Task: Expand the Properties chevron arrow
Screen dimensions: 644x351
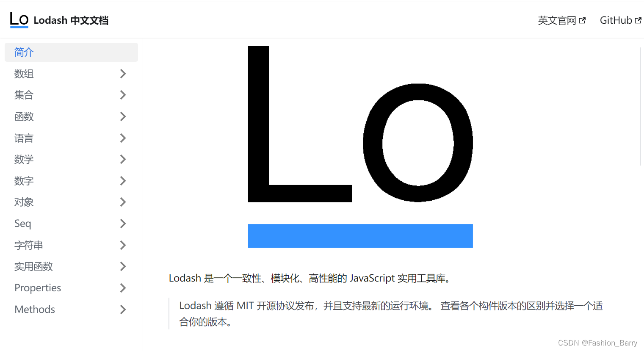Action: (123, 288)
